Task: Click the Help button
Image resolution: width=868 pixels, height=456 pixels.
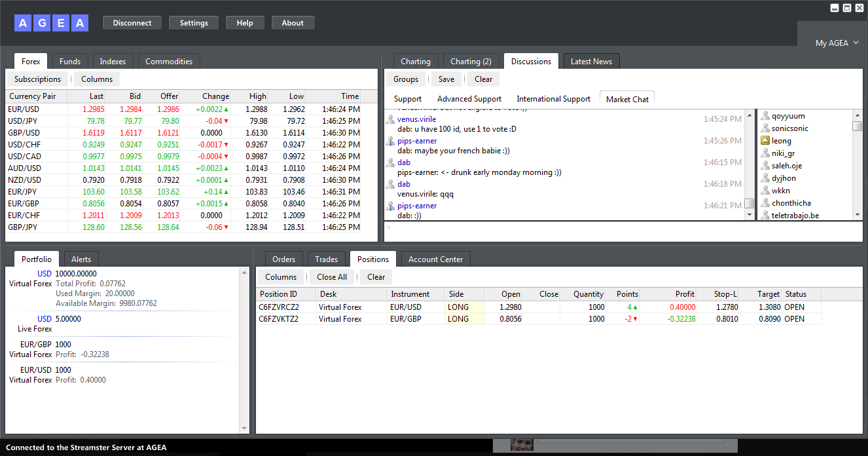Action: point(245,23)
